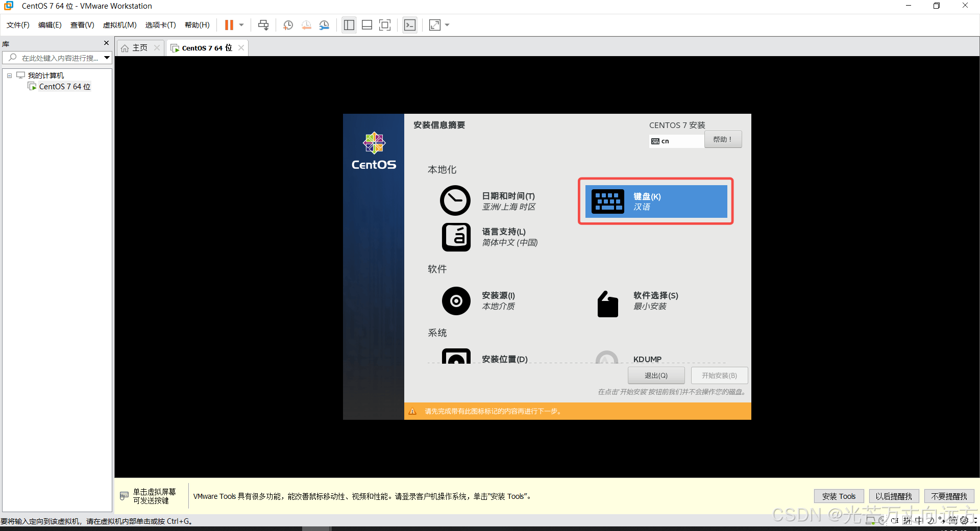Toggle the thumbnail bar view

coord(367,25)
